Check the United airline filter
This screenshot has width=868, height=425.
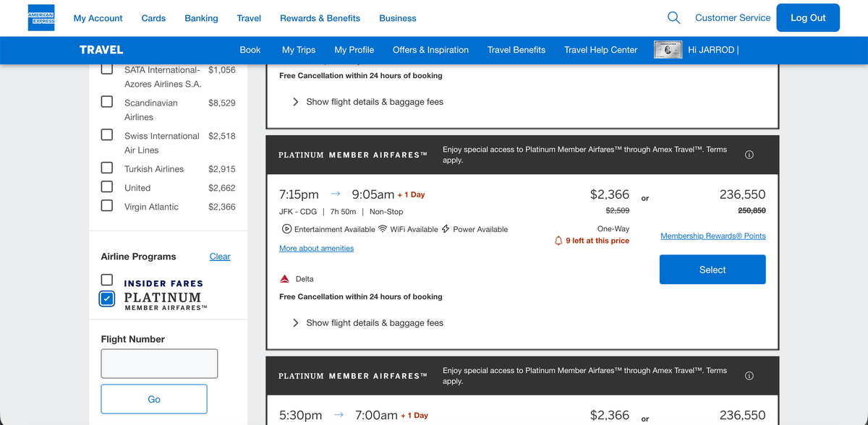(106, 186)
